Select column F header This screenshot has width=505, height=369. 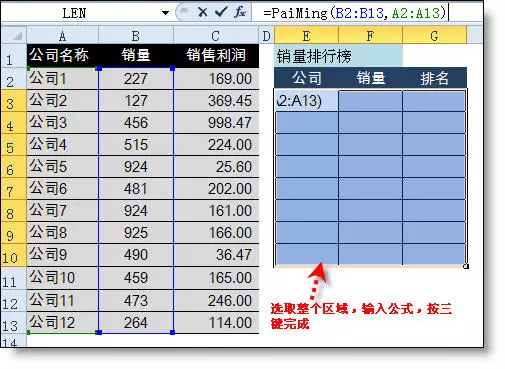click(x=370, y=35)
